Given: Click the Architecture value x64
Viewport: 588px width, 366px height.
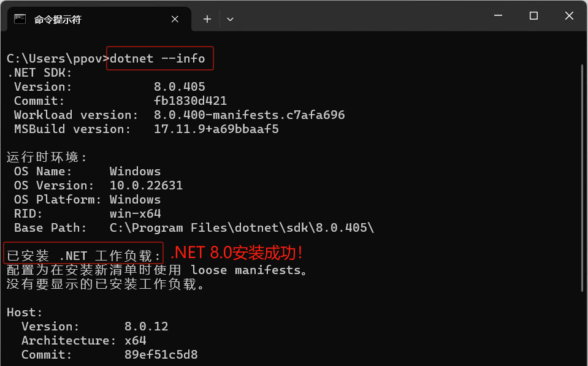Looking at the screenshot, I should click(136, 340).
